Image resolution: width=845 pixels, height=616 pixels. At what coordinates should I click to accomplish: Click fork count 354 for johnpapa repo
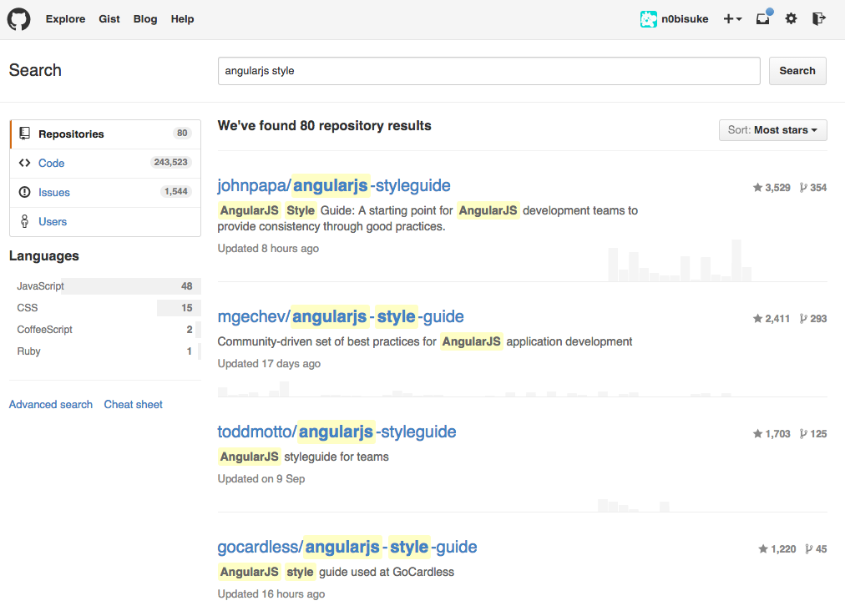pyautogui.click(x=813, y=188)
